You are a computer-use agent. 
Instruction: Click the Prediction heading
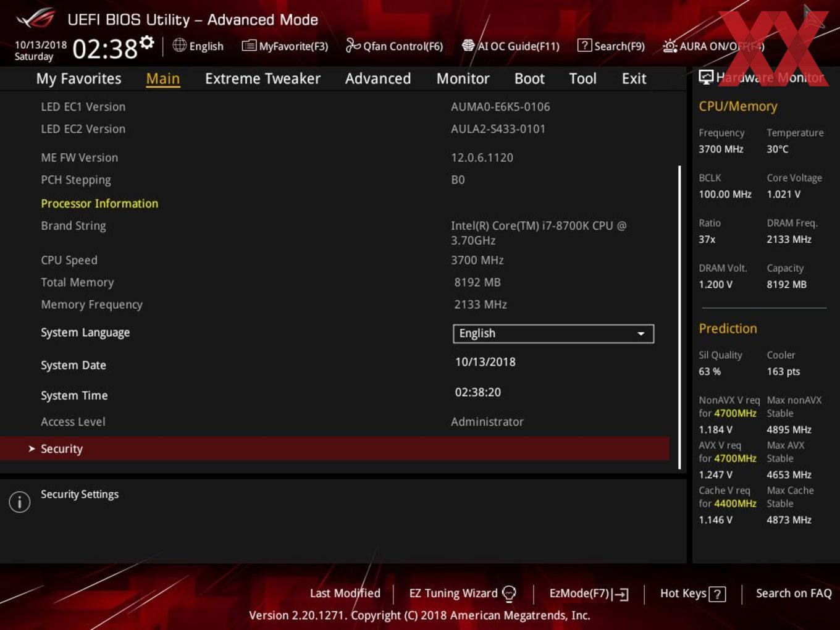pos(728,329)
